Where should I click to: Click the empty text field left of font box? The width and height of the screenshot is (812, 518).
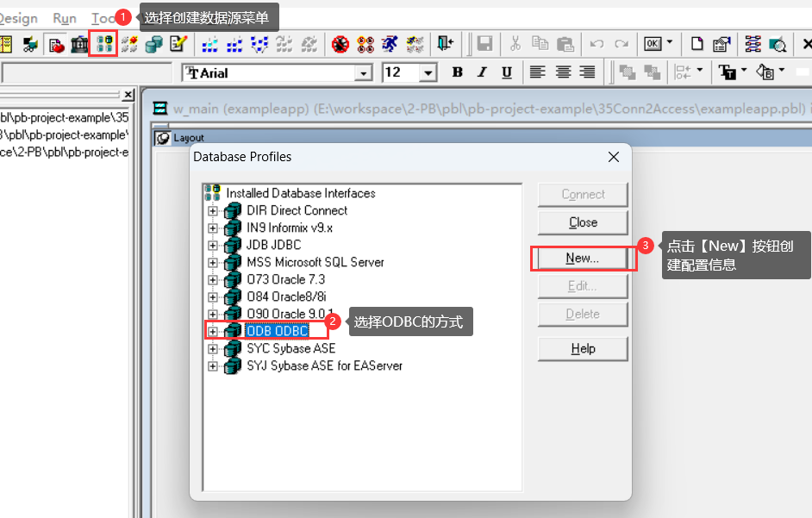click(87, 73)
